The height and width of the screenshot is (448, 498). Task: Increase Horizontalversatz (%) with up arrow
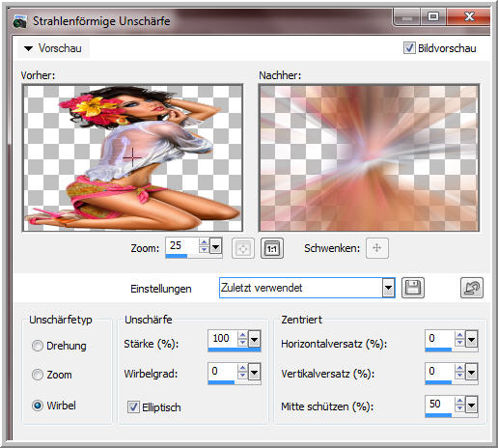pyautogui.click(x=459, y=335)
